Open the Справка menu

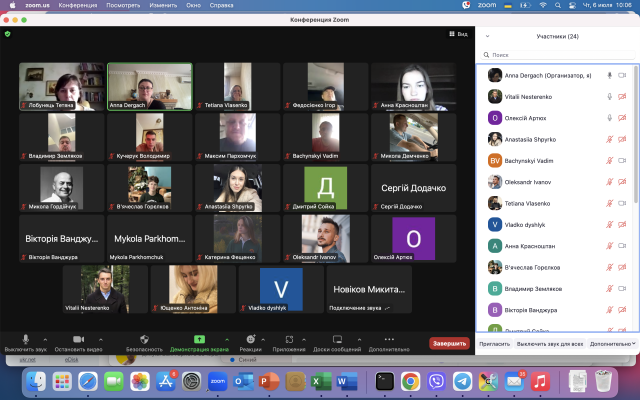click(x=221, y=5)
